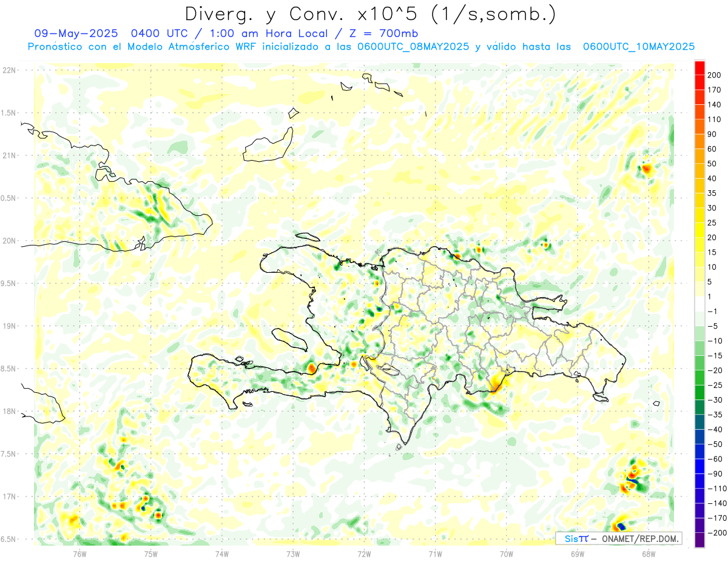
Task: Click the '69W' longitude label
Action: pyautogui.click(x=578, y=554)
